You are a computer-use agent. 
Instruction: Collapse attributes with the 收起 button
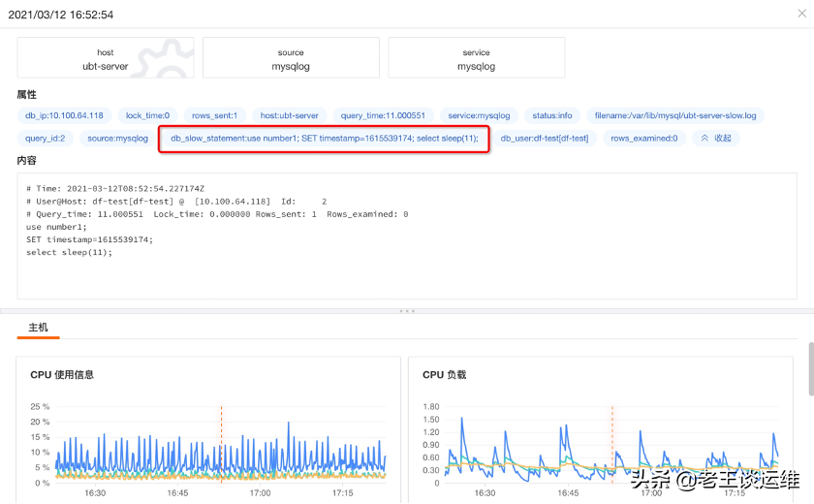click(x=716, y=138)
